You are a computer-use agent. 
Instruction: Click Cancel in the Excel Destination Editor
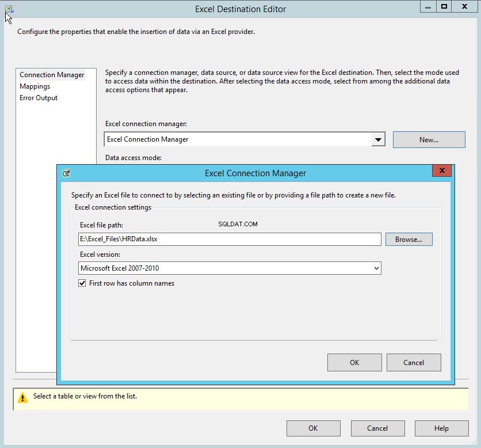(x=377, y=428)
